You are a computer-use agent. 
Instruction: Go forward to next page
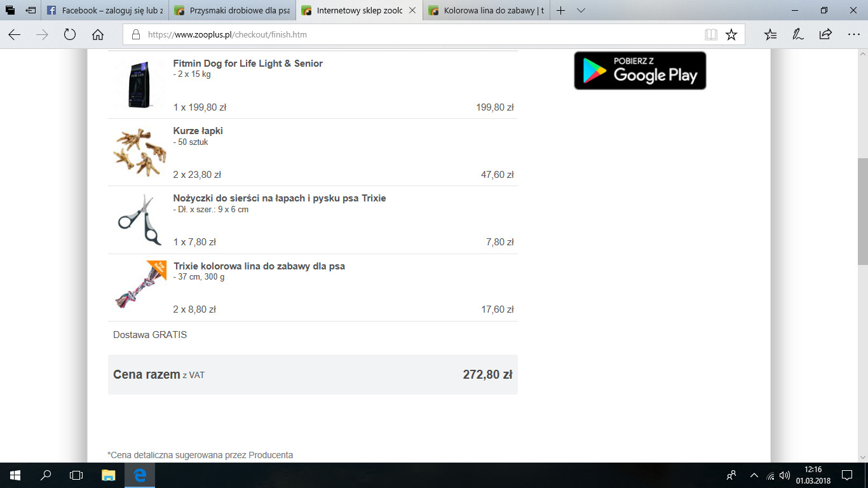pos(42,35)
